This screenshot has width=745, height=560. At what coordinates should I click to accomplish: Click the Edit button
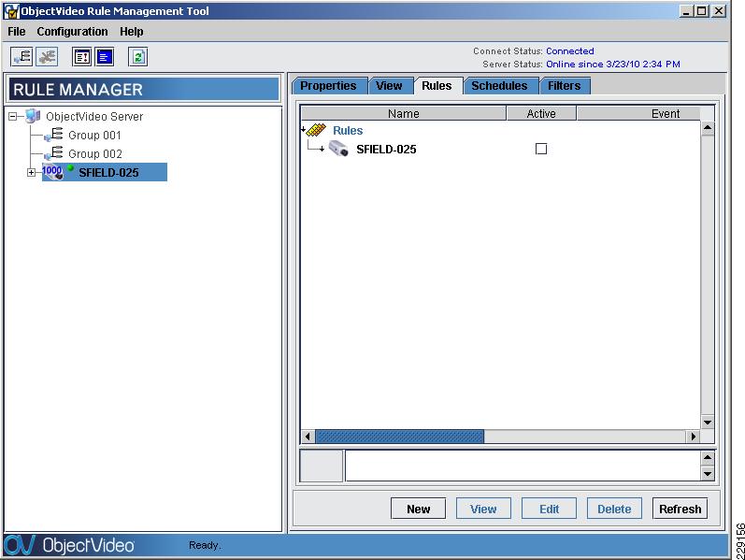pos(549,509)
